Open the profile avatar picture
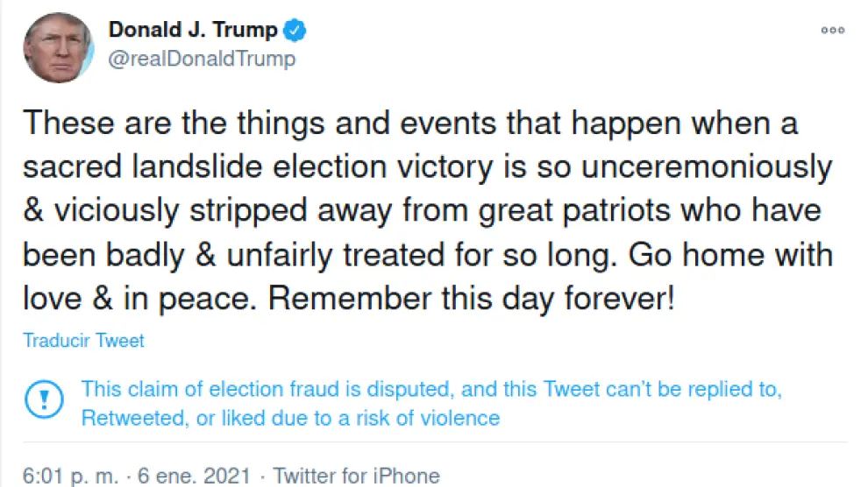 coord(58,48)
